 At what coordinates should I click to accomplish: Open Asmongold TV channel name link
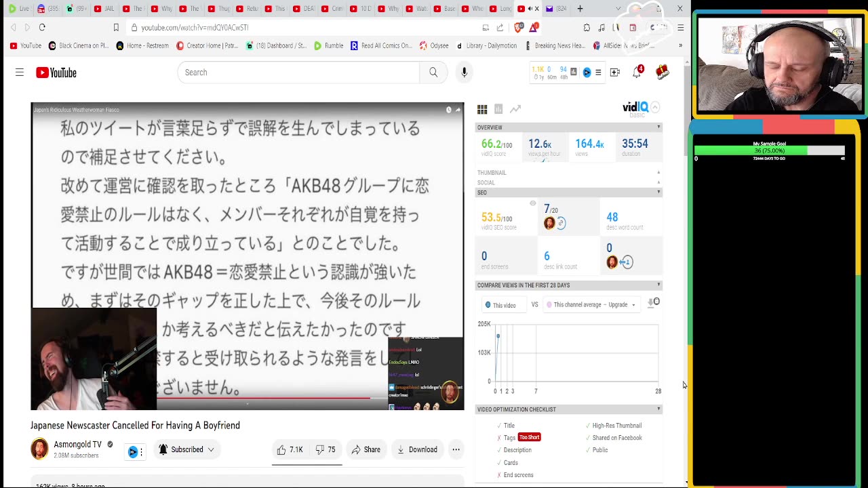(x=77, y=445)
